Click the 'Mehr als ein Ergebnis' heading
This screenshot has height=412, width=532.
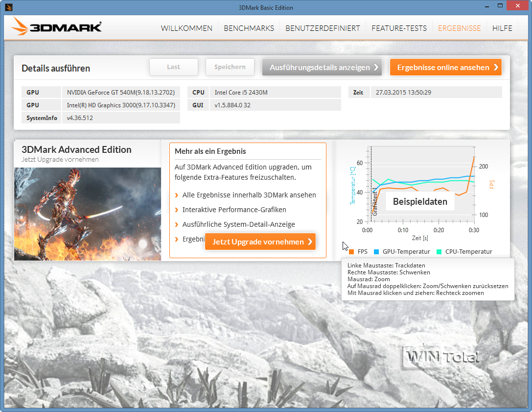(210, 151)
